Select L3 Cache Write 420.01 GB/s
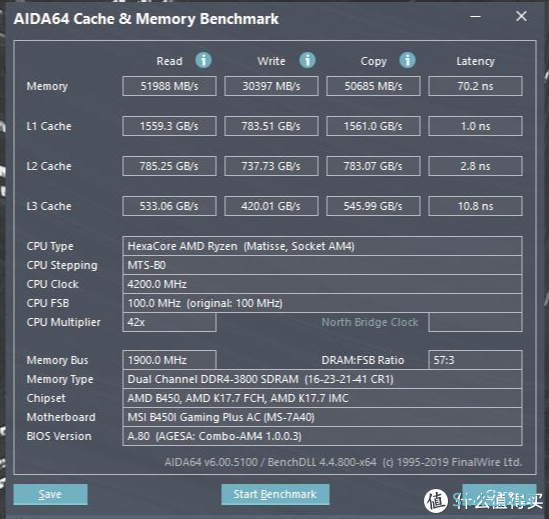The height and width of the screenshot is (519, 549). coord(271,206)
